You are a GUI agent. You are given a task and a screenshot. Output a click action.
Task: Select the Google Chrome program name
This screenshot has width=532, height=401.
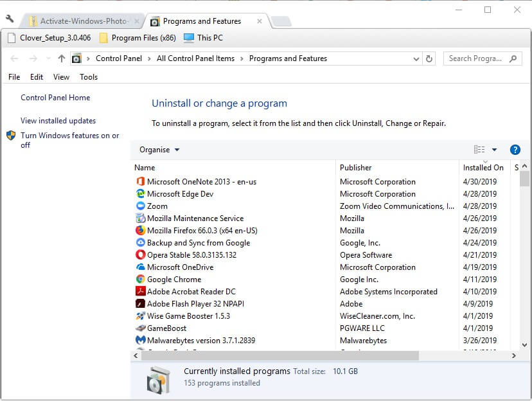coord(174,280)
